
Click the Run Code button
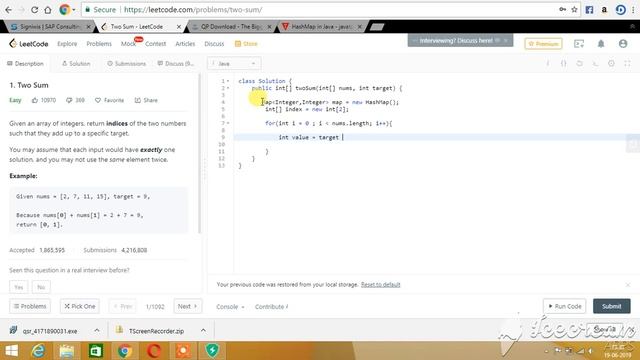tap(564, 306)
